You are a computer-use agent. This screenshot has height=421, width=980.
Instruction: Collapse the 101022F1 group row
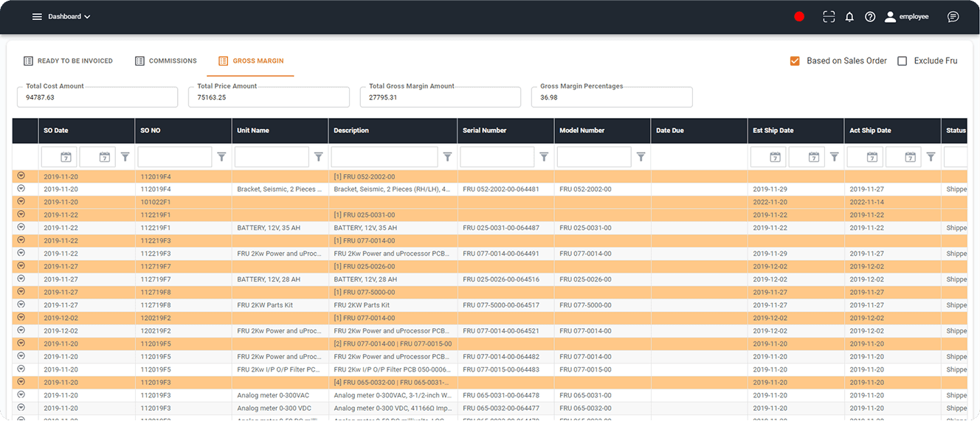[x=21, y=201]
